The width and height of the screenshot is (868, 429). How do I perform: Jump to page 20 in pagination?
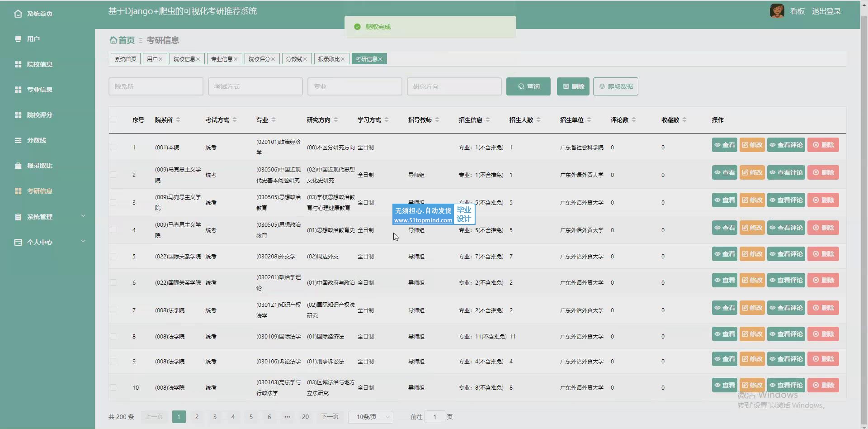coord(306,417)
